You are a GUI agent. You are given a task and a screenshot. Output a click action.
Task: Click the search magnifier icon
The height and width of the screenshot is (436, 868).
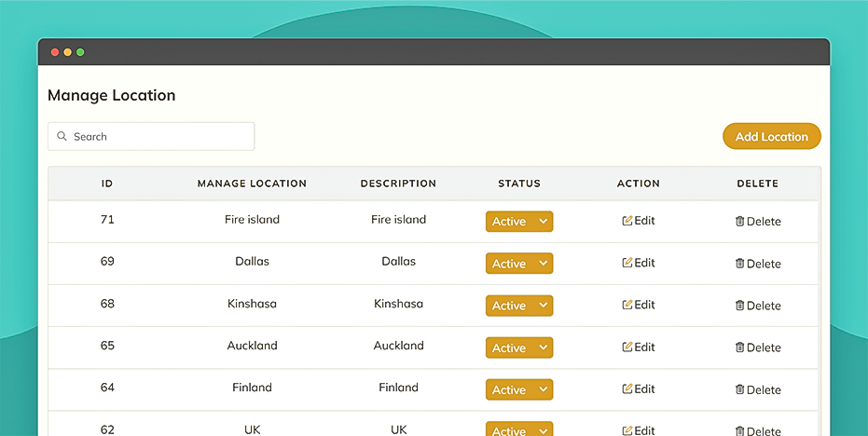coord(62,136)
